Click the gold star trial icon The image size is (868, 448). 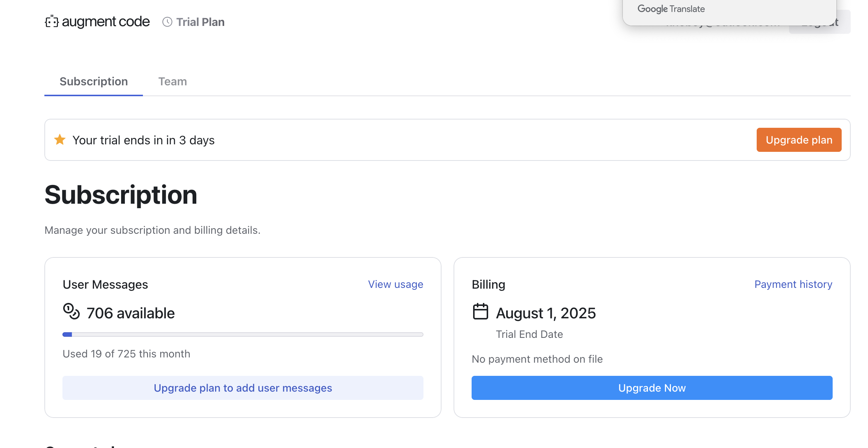coord(60,140)
